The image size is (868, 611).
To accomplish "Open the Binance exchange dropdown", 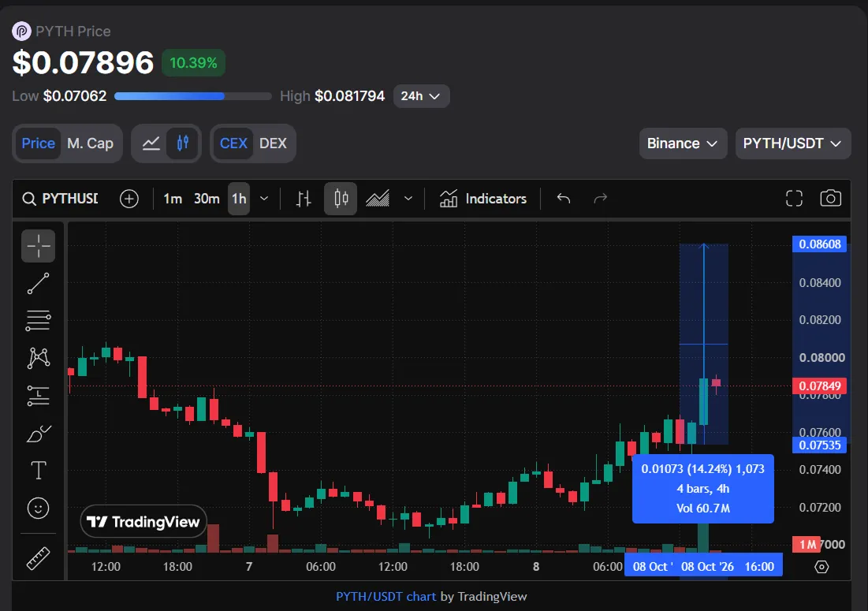I will (x=683, y=143).
